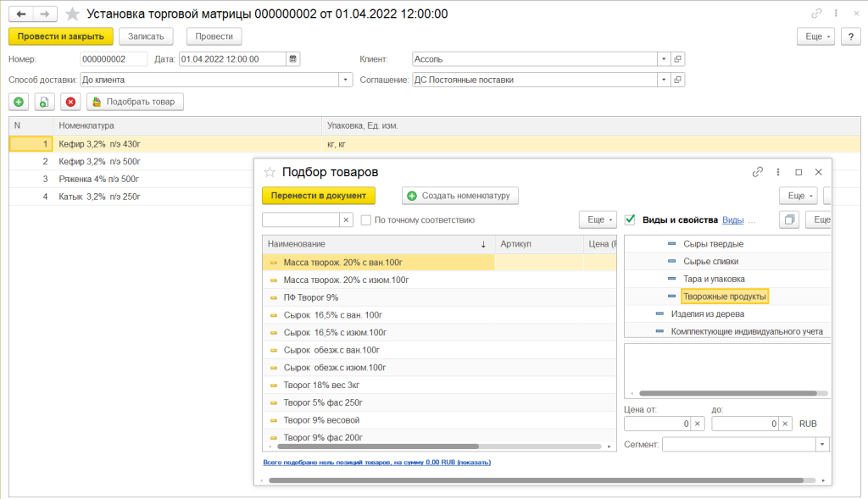
Task: Copy link icon in main document header
Action: pos(816,14)
